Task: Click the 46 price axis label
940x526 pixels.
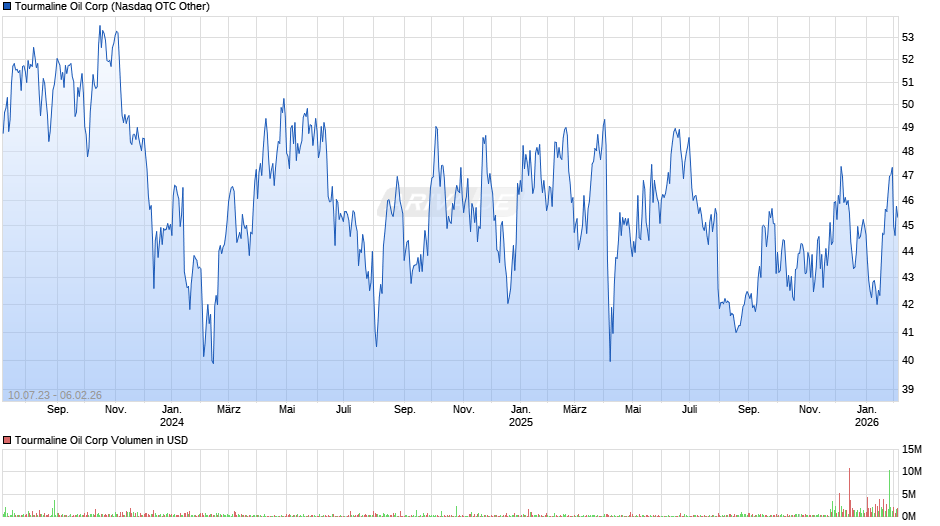Action: point(908,200)
